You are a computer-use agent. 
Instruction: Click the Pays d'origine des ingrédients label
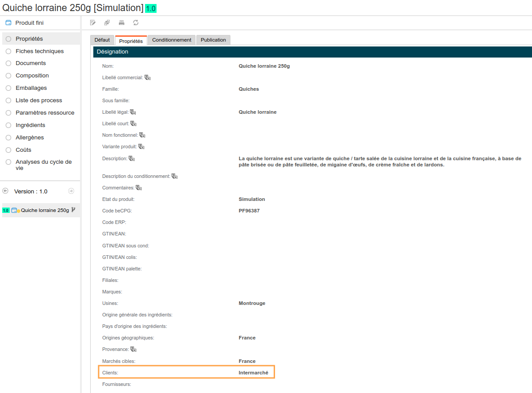[x=134, y=326]
